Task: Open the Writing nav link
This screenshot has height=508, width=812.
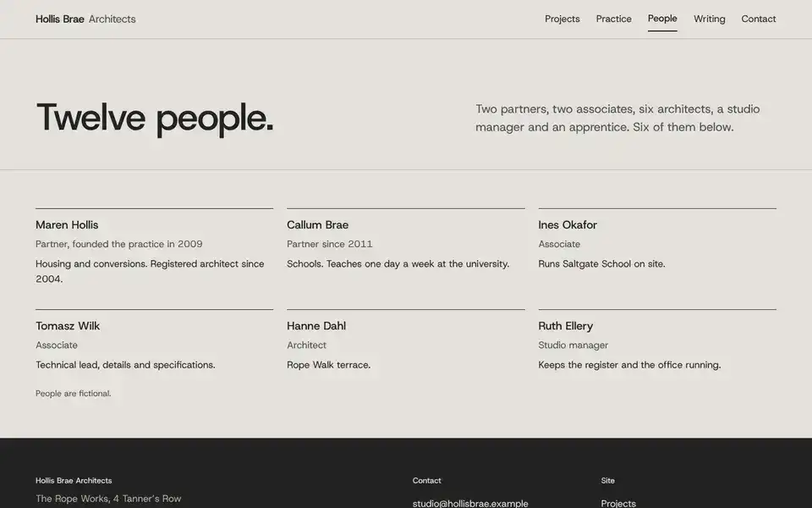Action: pyautogui.click(x=709, y=19)
